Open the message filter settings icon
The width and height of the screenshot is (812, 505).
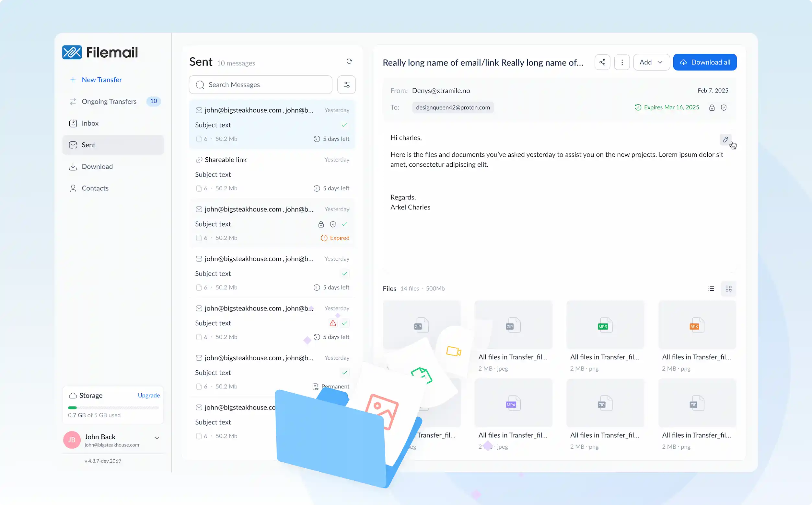(x=346, y=84)
